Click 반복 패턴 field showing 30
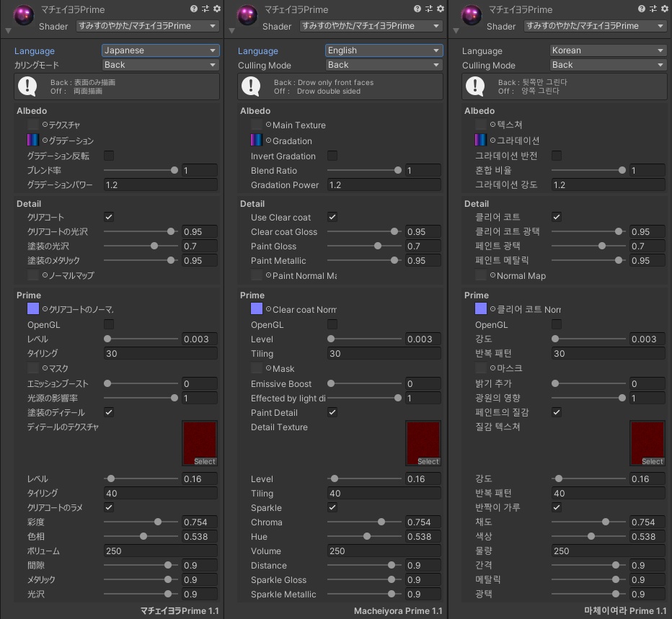Screen dimensions: 672x619 [x=608, y=353]
